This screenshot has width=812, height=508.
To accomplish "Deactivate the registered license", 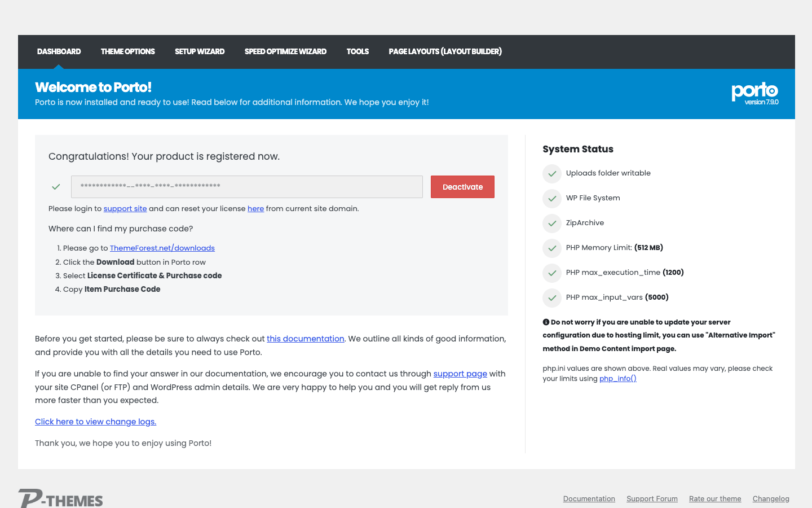I will point(462,187).
